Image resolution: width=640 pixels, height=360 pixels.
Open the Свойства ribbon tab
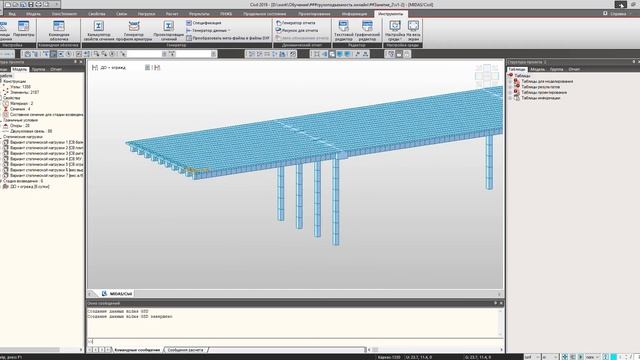tap(97, 14)
